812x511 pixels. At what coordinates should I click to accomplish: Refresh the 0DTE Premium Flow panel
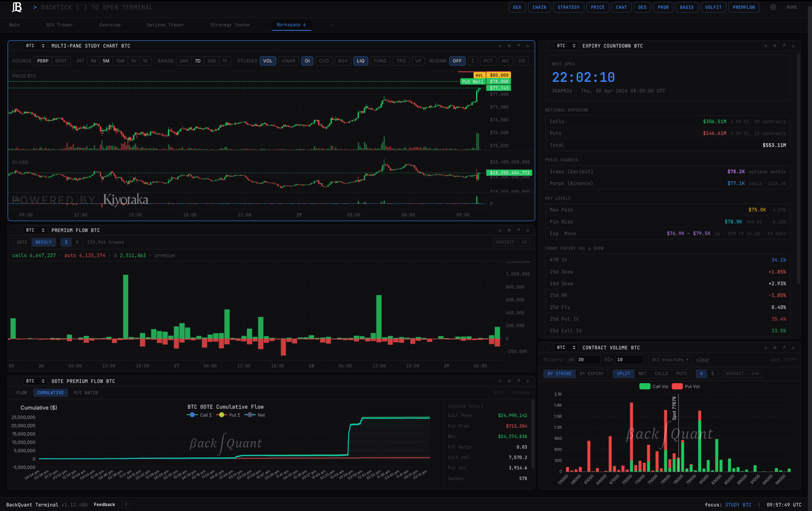tap(500, 381)
